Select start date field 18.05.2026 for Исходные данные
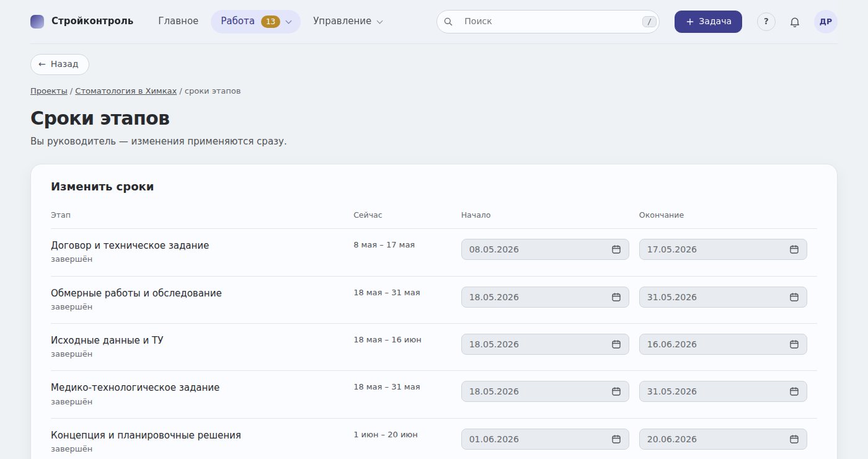Viewport: 868px width, 459px height. (545, 344)
